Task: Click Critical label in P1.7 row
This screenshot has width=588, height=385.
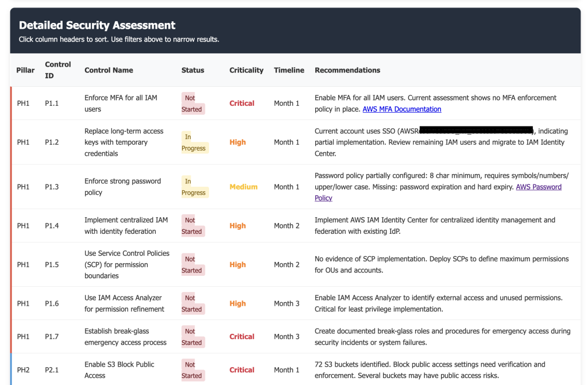Action: point(241,337)
